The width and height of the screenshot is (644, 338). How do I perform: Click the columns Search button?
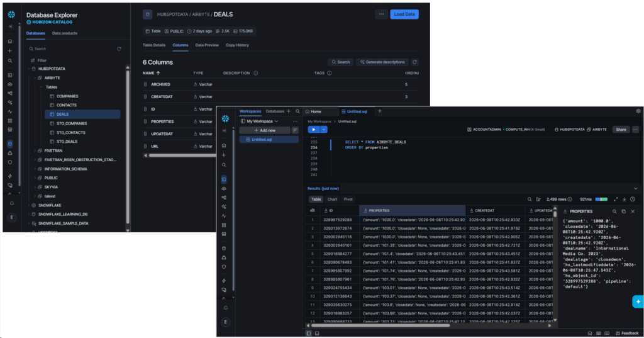(x=340, y=62)
